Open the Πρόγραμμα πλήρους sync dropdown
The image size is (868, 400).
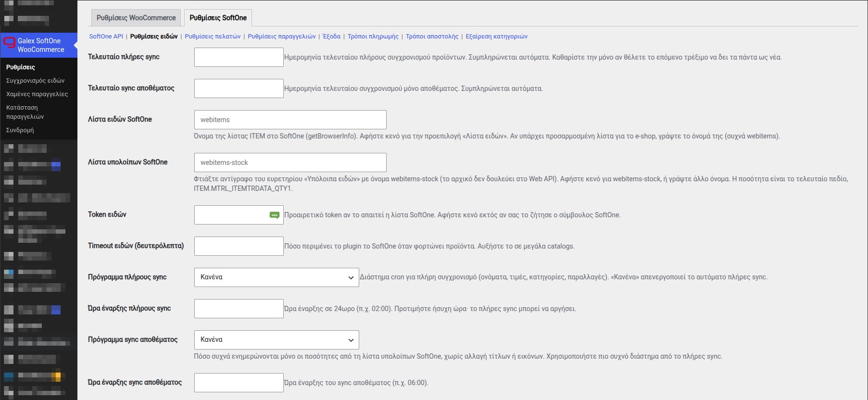coord(277,277)
